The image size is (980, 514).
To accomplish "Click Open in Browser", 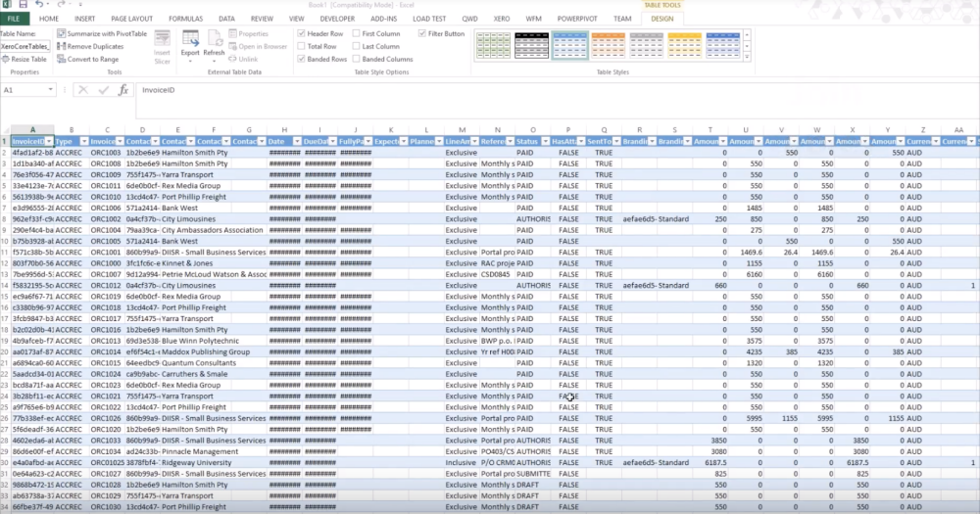I will click(x=258, y=46).
